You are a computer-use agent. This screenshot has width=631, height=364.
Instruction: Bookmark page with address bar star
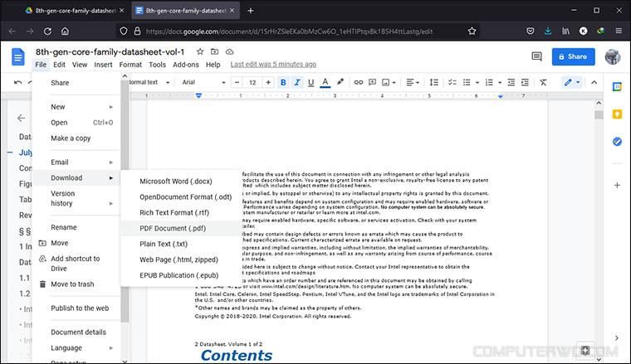[x=472, y=31]
